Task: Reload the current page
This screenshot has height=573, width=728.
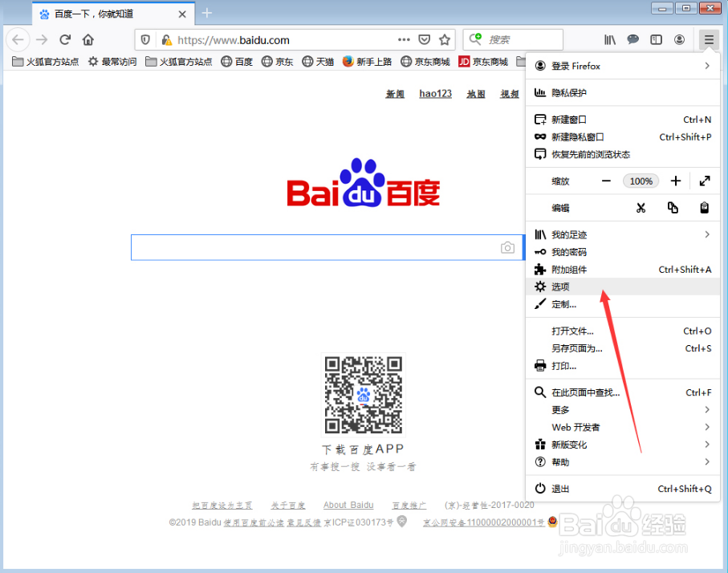Action: 65,40
